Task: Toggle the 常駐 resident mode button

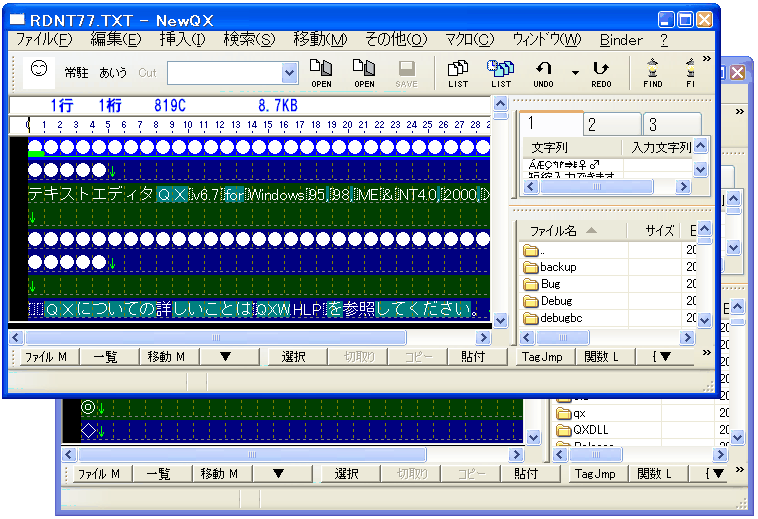Action: [x=76, y=73]
